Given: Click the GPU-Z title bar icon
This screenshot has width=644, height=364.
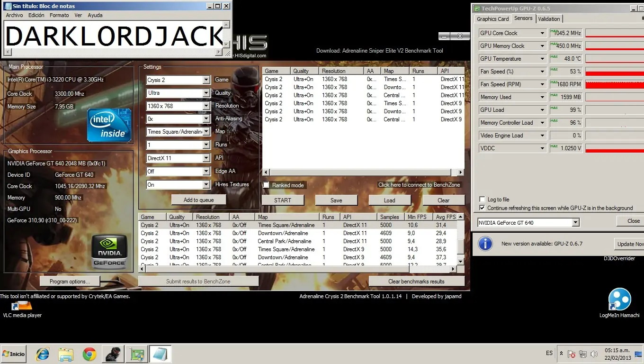Looking at the screenshot, I should tap(476, 9).
